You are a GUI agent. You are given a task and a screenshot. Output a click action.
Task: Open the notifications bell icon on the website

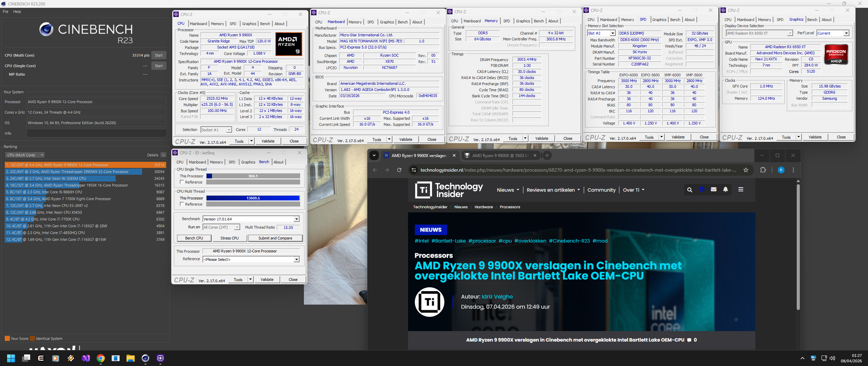click(725, 190)
